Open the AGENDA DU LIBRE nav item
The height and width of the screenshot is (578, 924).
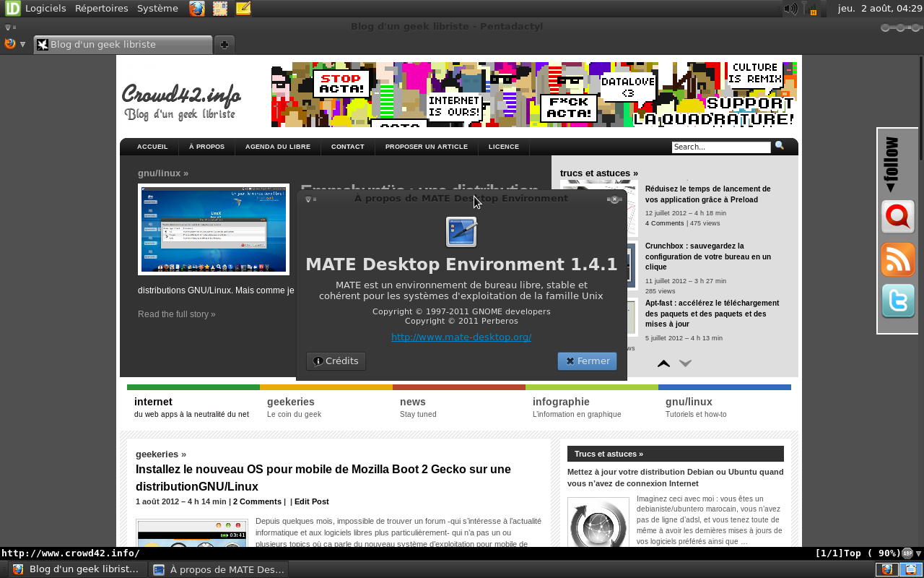(x=278, y=147)
